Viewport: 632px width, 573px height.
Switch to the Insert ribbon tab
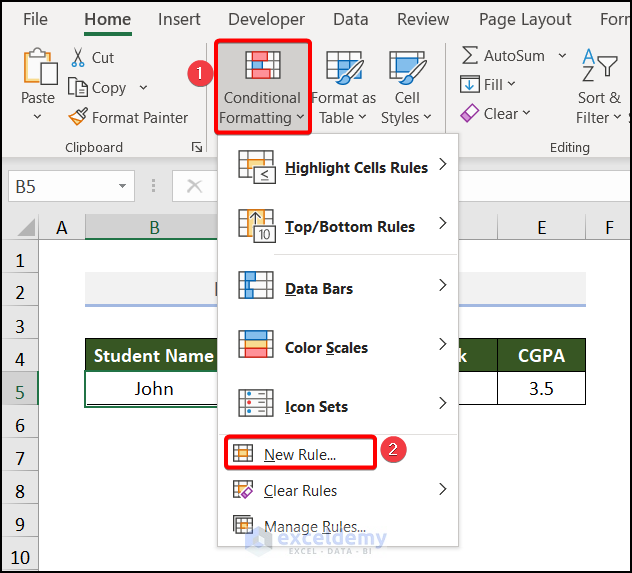click(179, 20)
